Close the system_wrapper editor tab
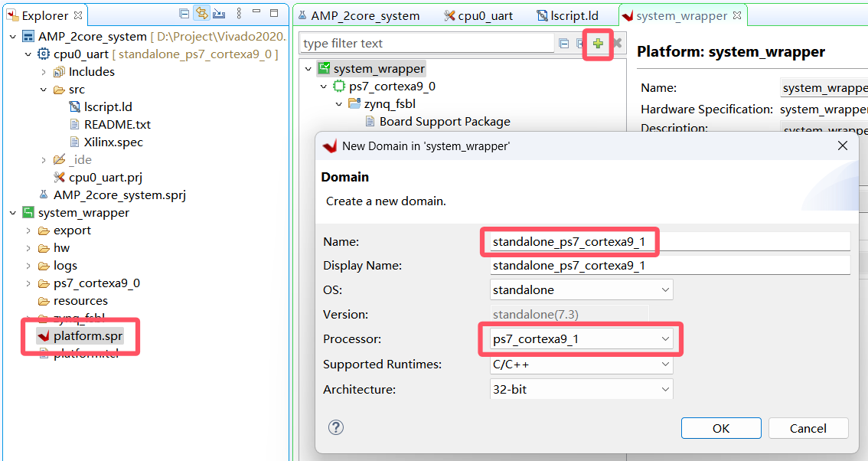The height and width of the screenshot is (461, 868). 737,15
